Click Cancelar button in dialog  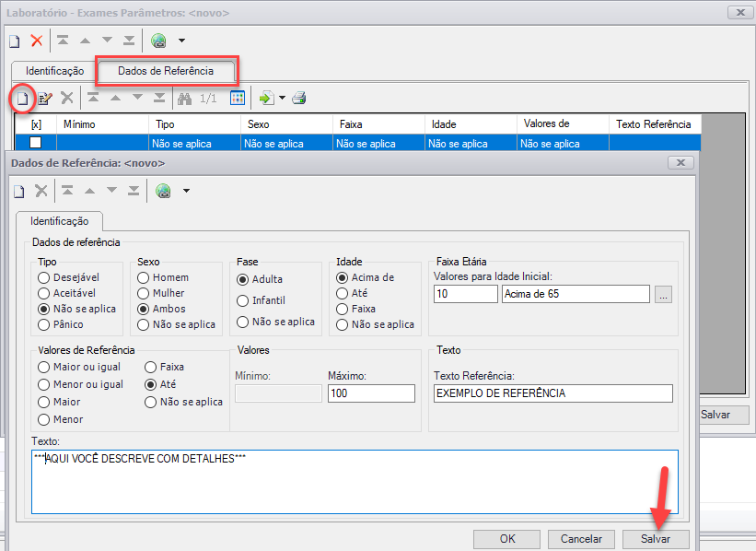point(581,539)
